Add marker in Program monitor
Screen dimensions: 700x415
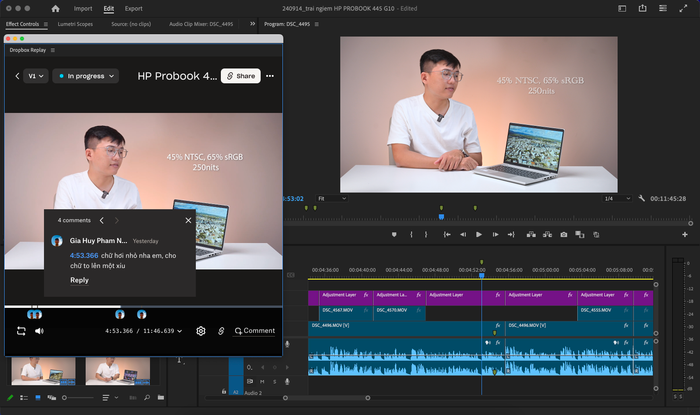(394, 234)
